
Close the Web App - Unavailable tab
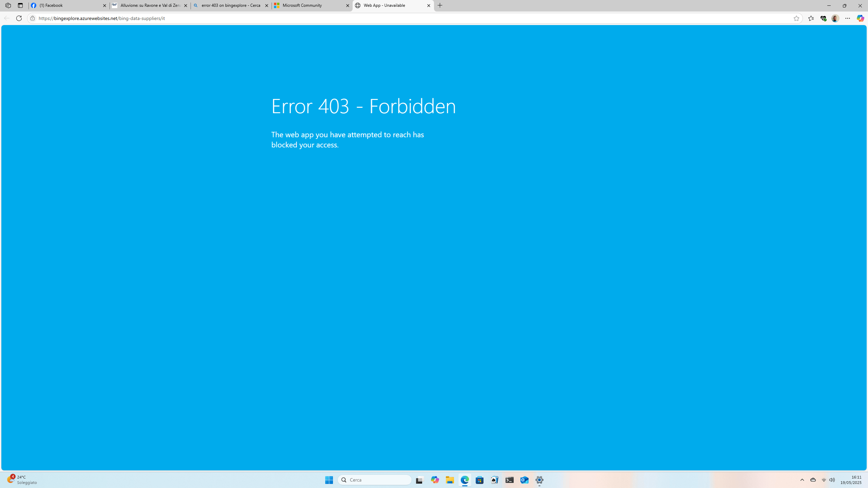429,5
